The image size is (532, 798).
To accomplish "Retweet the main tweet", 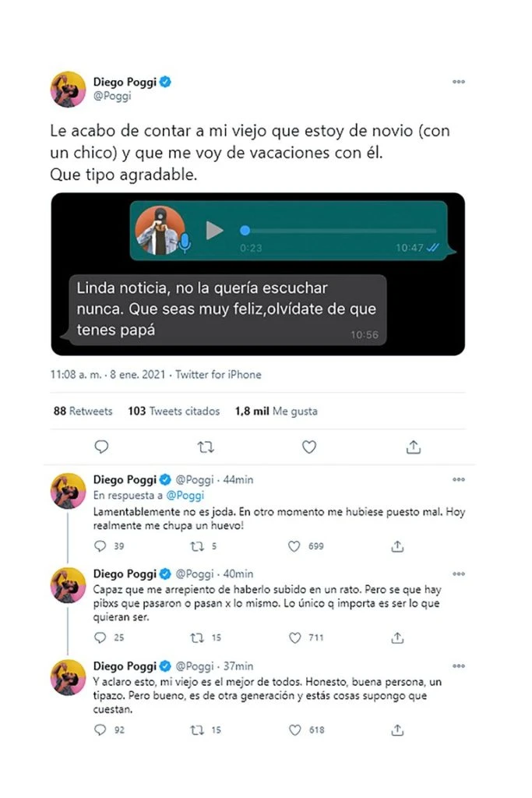I will [206, 447].
